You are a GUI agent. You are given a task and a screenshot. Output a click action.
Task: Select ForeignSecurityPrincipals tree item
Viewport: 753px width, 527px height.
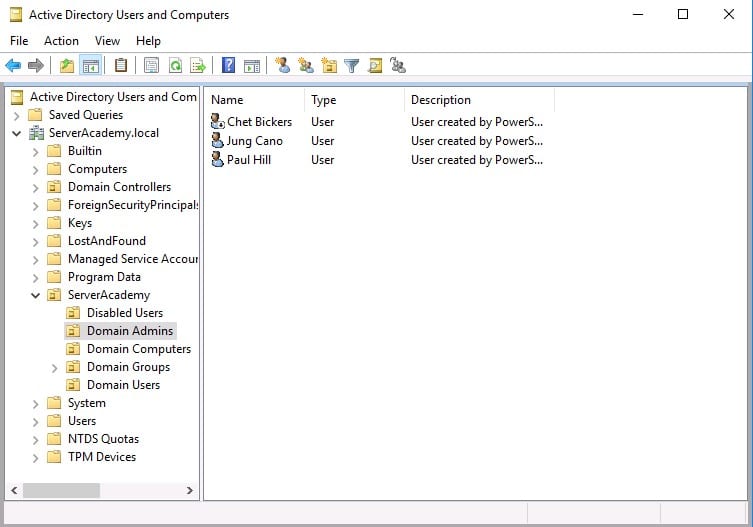[133, 205]
